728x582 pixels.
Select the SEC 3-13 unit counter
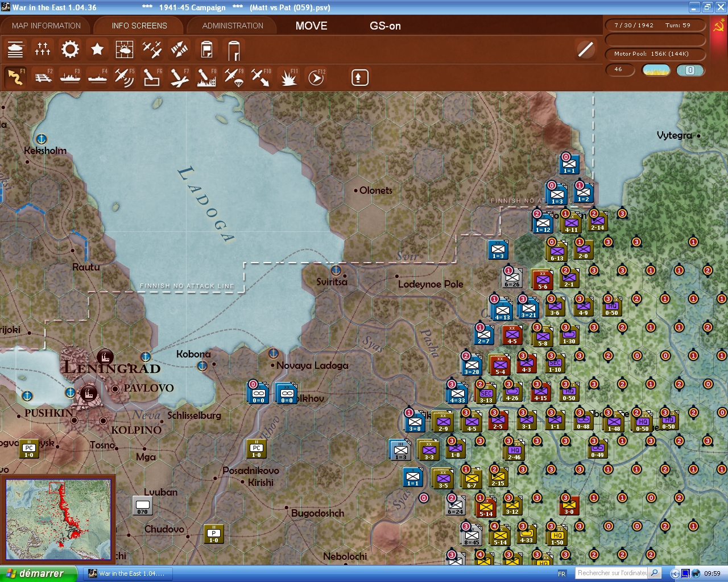(486, 394)
